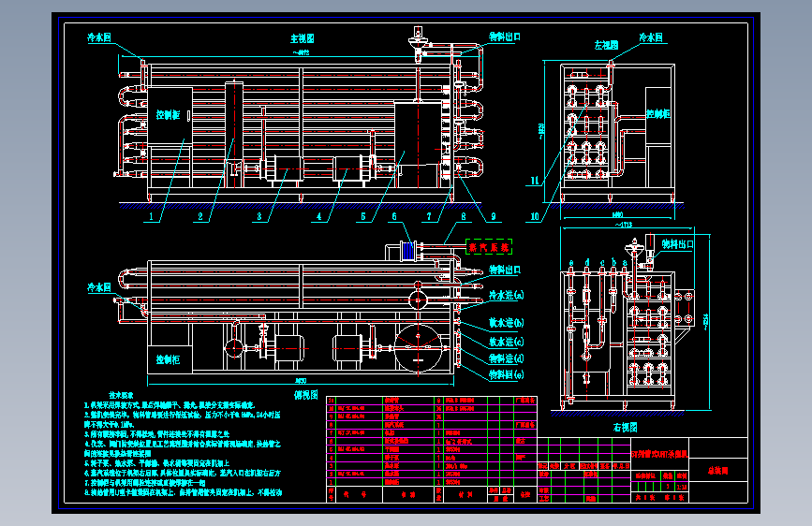The image size is (812, 526).
Task: Select "冷水回" label above the left view
Action: pos(651,37)
